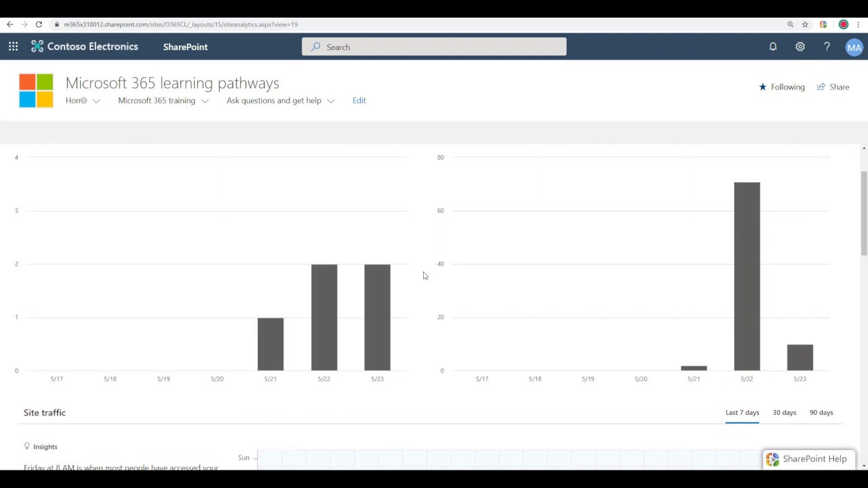Click the Site traffic heading
The image size is (868, 488).
coord(45,412)
